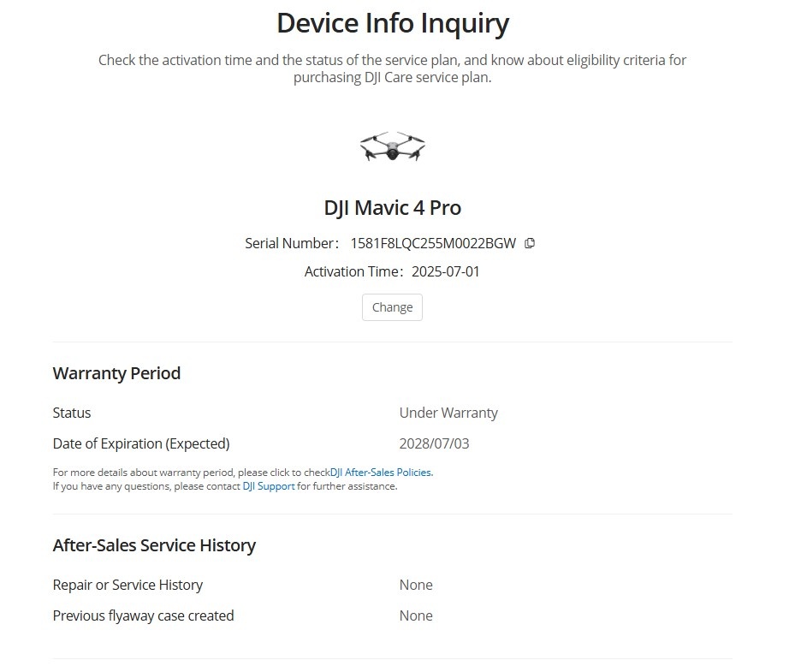Select the serial number 1581F8LQC255M0022BGW
Screen dimensions: 789x672
pos(433,243)
